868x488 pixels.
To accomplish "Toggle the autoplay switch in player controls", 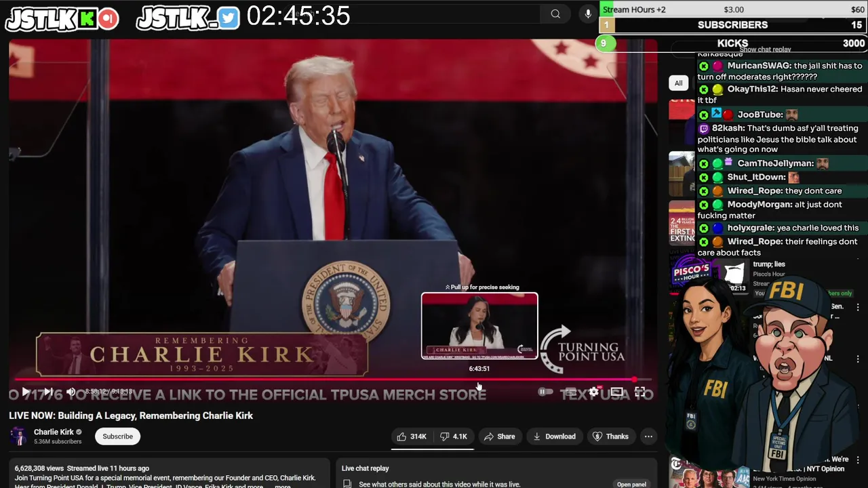I will click(x=545, y=392).
